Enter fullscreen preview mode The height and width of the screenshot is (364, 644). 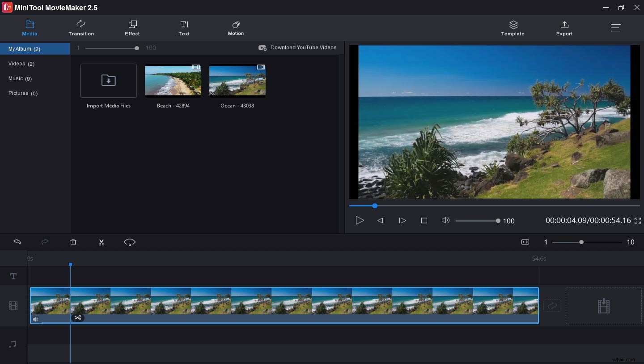(x=638, y=221)
